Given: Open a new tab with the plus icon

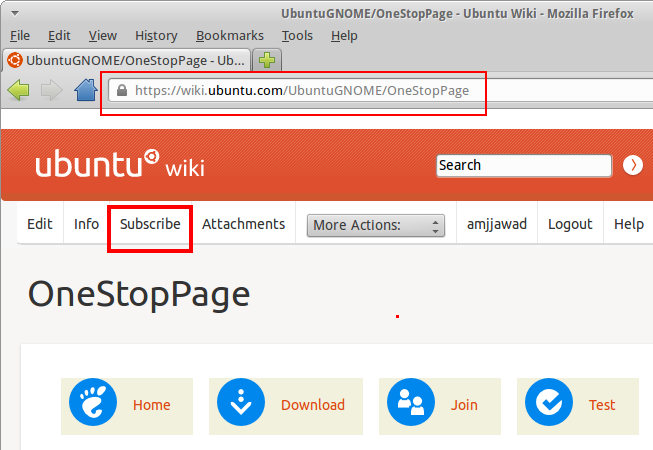Looking at the screenshot, I should point(267,60).
